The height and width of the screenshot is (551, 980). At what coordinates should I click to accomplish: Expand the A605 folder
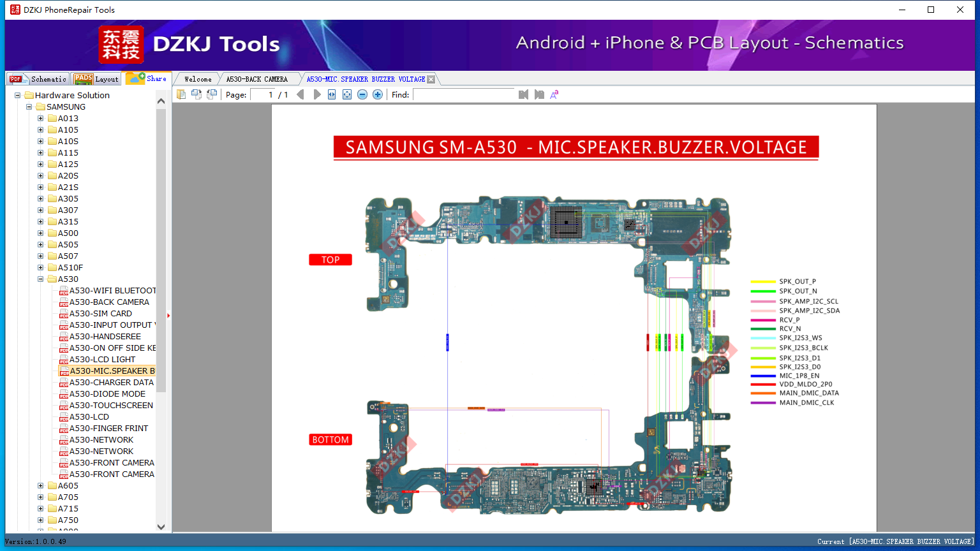tap(41, 486)
